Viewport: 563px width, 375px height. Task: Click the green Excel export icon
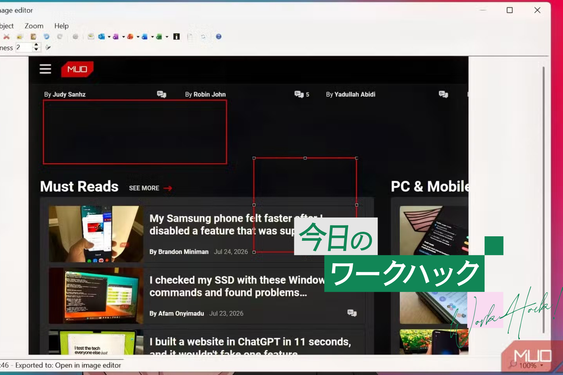[x=159, y=37]
